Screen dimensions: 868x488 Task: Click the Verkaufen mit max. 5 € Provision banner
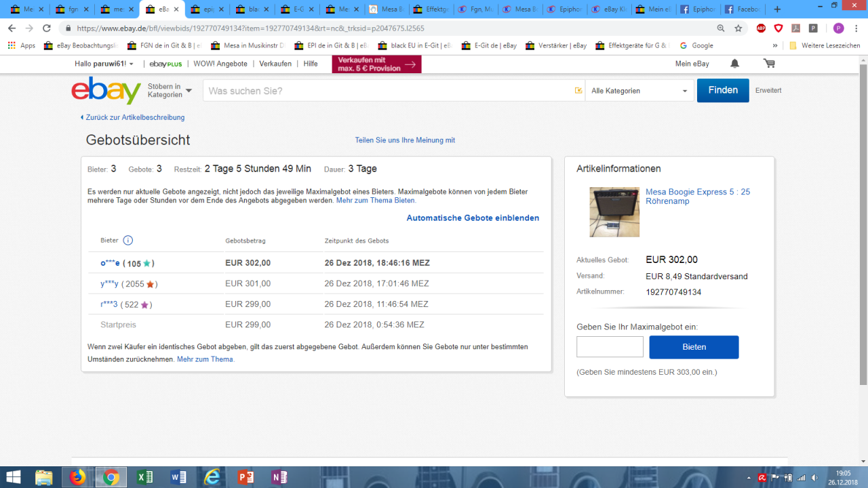pyautogui.click(x=376, y=64)
